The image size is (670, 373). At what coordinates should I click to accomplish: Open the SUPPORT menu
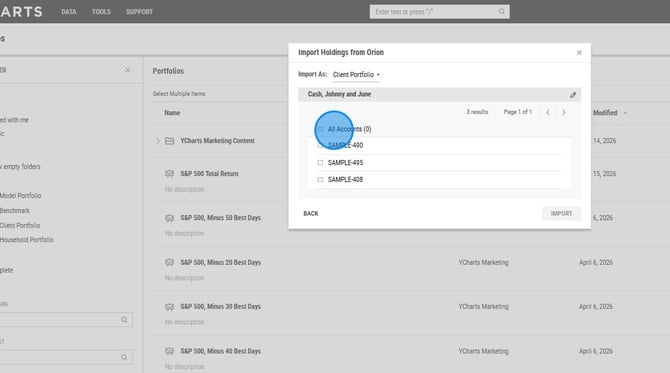(139, 12)
